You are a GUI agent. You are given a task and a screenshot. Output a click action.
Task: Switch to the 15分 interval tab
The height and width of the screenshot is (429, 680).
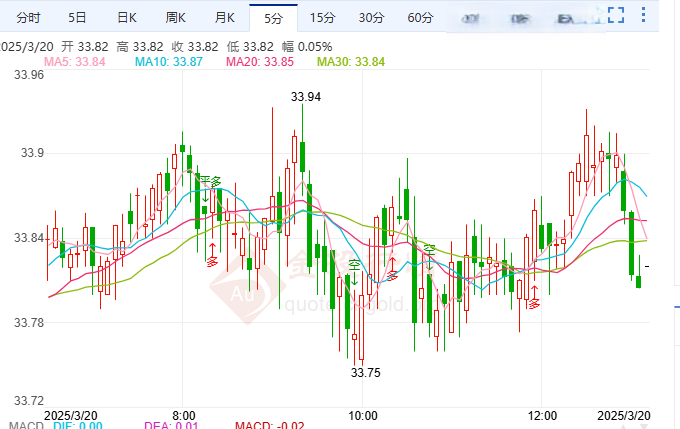click(322, 18)
